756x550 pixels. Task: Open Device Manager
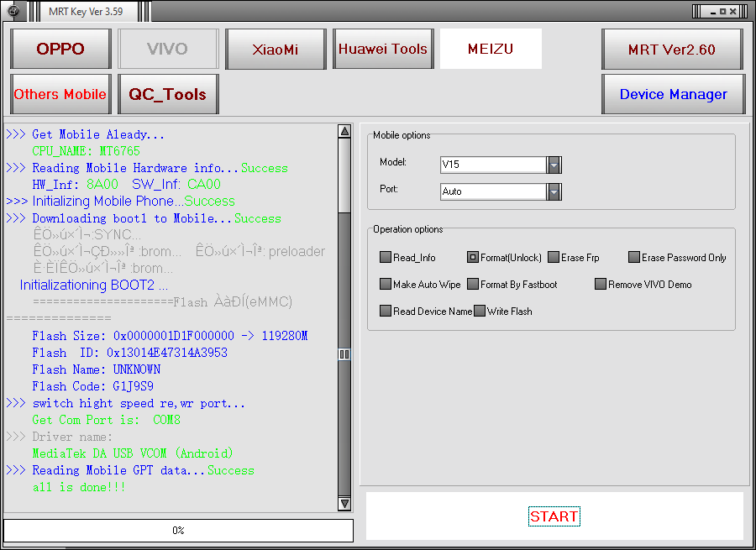(674, 94)
